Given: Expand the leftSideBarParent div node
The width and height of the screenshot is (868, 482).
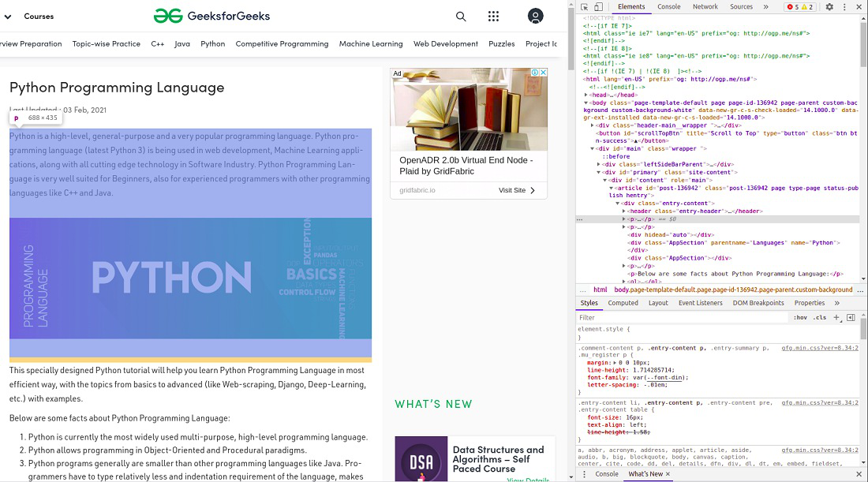Looking at the screenshot, I should 599,164.
